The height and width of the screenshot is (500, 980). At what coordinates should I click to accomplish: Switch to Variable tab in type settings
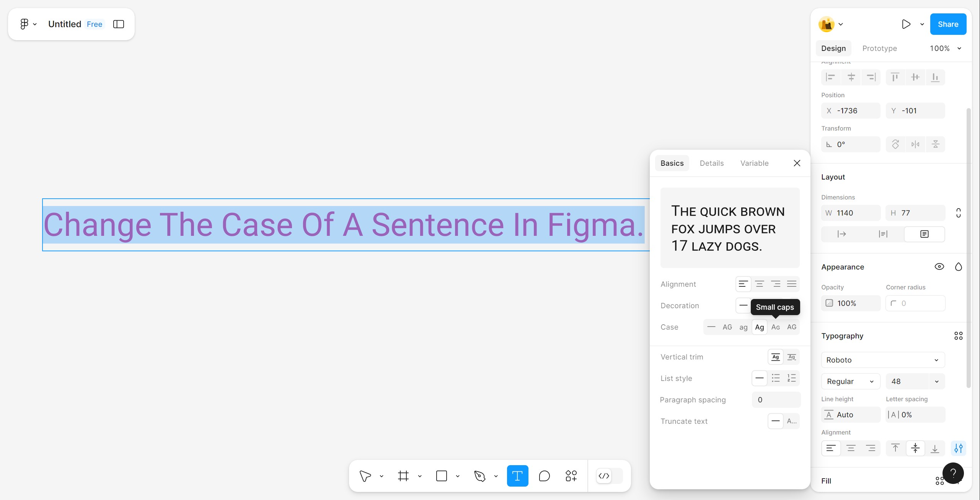point(754,163)
